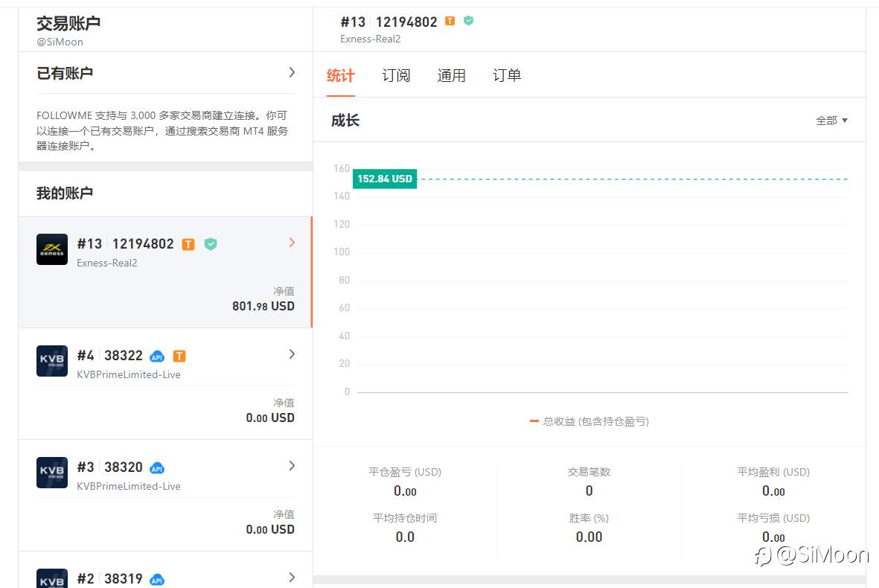Switch to the 通用 tab
The height and width of the screenshot is (588, 879).
(451, 76)
